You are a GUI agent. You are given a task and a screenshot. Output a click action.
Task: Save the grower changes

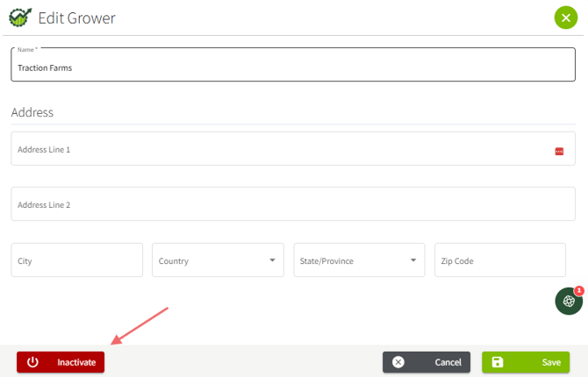tap(526, 362)
